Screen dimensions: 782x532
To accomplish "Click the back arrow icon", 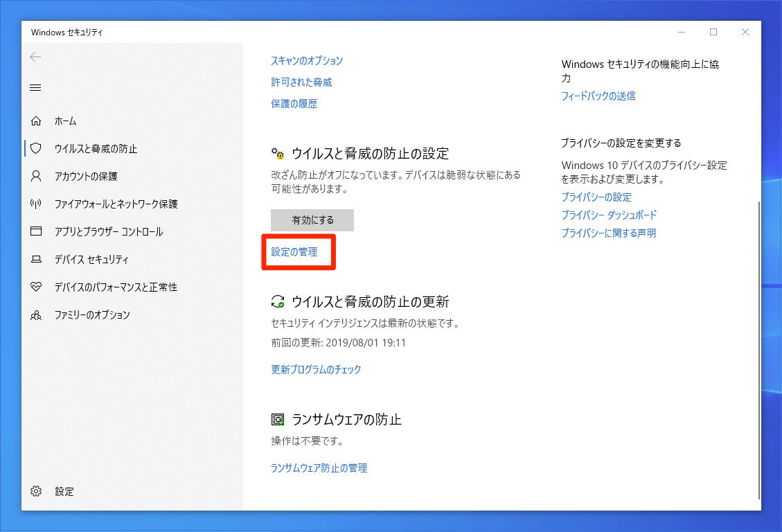I will click(35, 57).
